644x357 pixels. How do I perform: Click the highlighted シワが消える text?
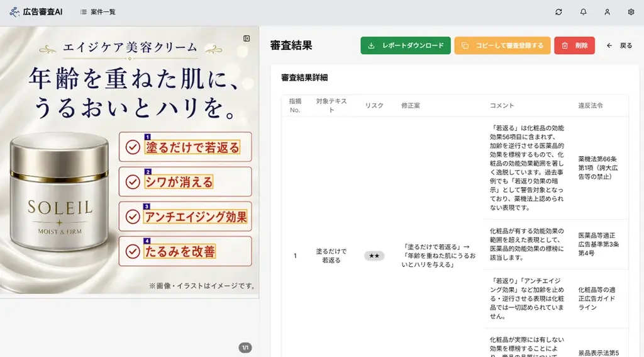pos(179,182)
